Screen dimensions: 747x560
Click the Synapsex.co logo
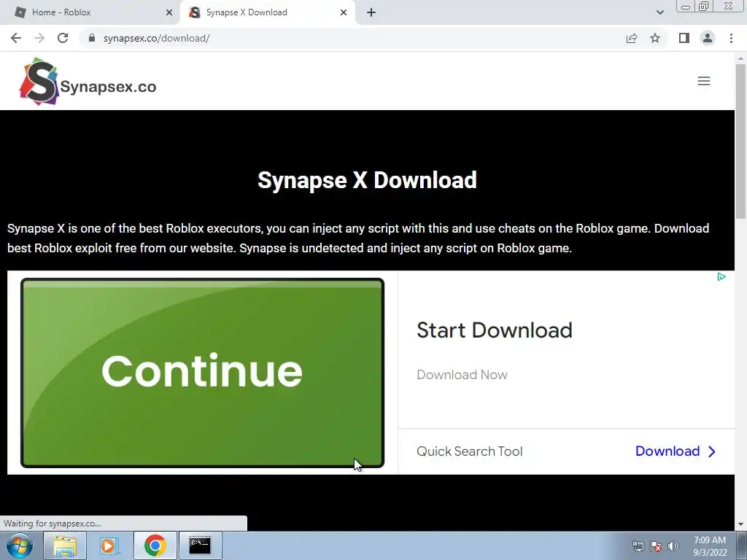(88, 82)
